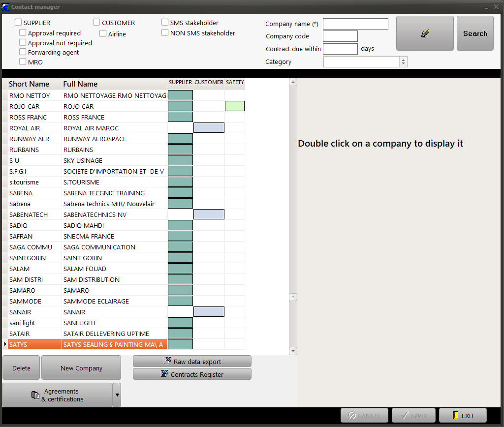This screenshot has width=504, height=427.
Task: Click the blue CUSTOMER swatch for SABENATECHNICS NV
Action: (209, 214)
